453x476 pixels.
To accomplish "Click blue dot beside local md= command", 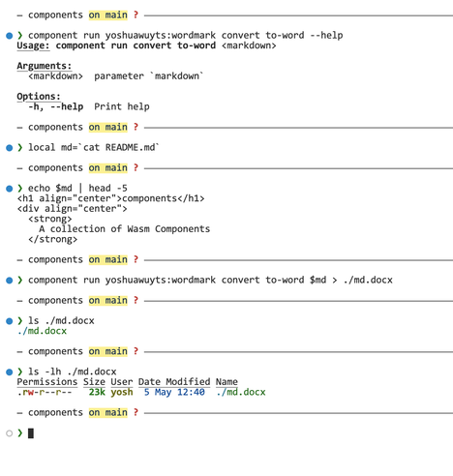I will tap(10, 148).
